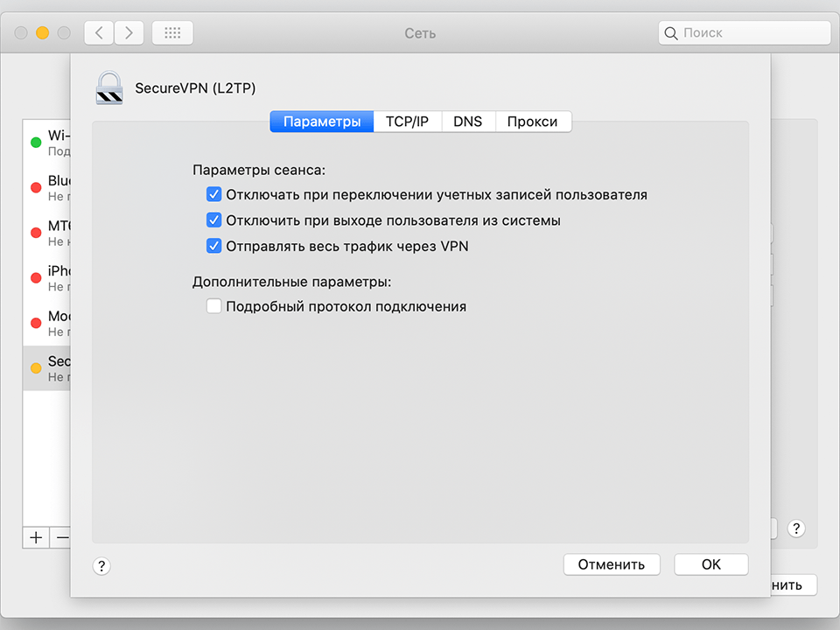This screenshot has width=840, height=630.
Task: Add a network service with the plus icon
Action: point(35,537)
